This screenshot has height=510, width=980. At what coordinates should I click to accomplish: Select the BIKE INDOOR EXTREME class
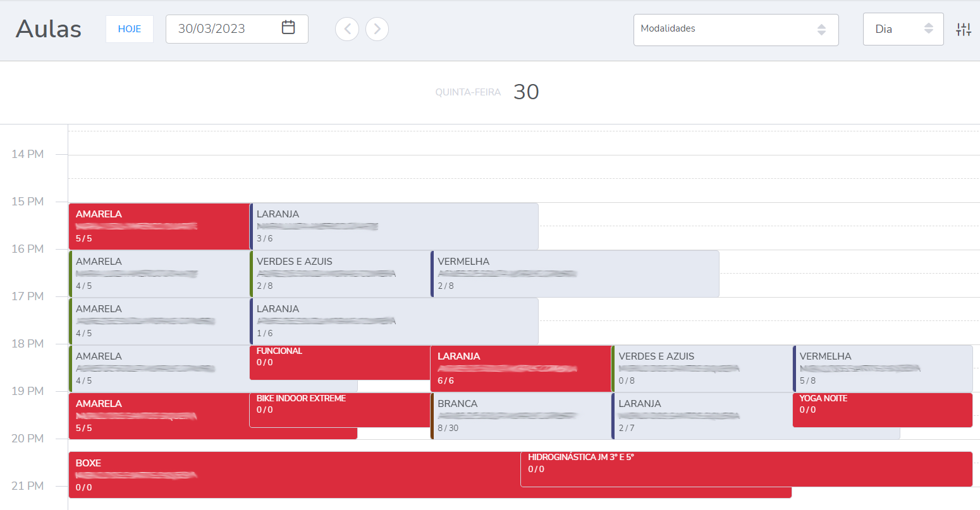(x=340, y=410)
